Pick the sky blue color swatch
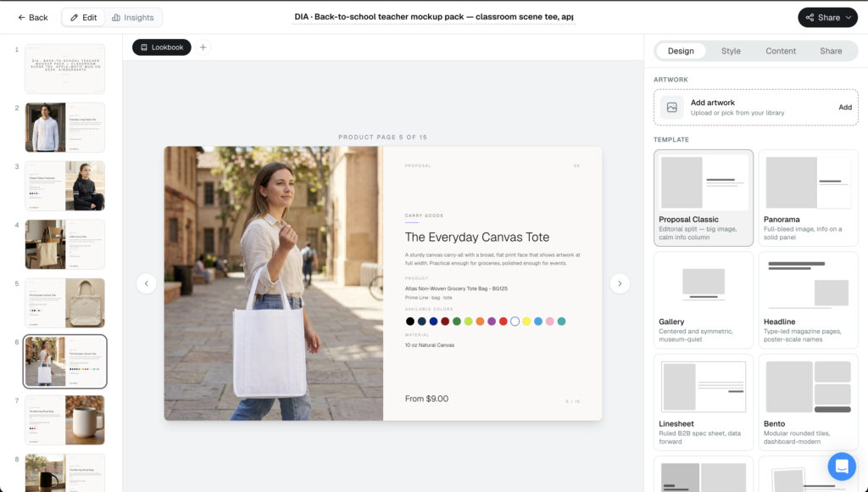868x492 pixels. [x=538, y=321]
